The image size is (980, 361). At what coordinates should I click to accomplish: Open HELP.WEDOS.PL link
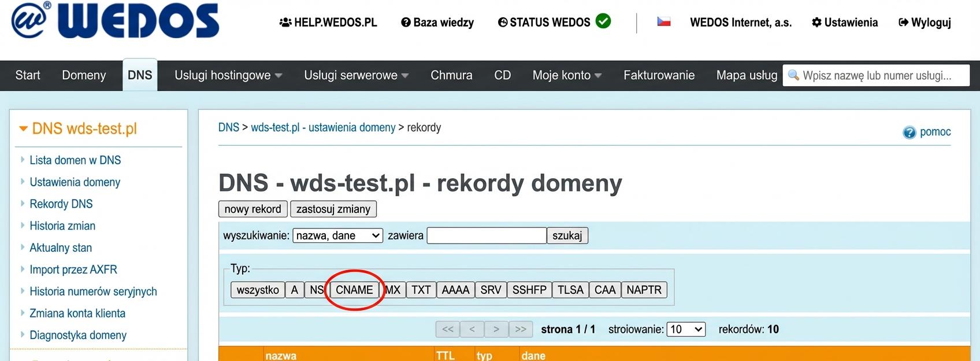pos(328,23)
